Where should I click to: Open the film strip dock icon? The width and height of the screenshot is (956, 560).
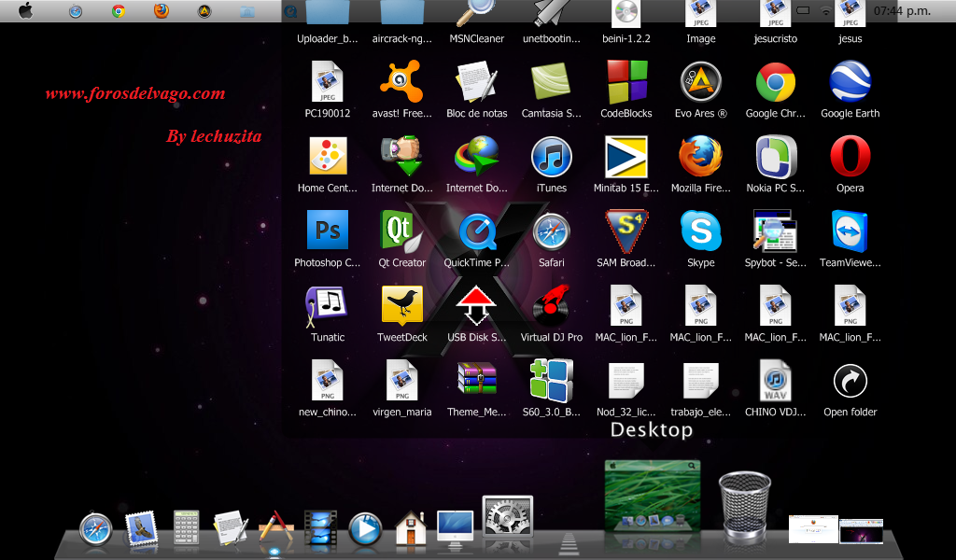(320, 527)
